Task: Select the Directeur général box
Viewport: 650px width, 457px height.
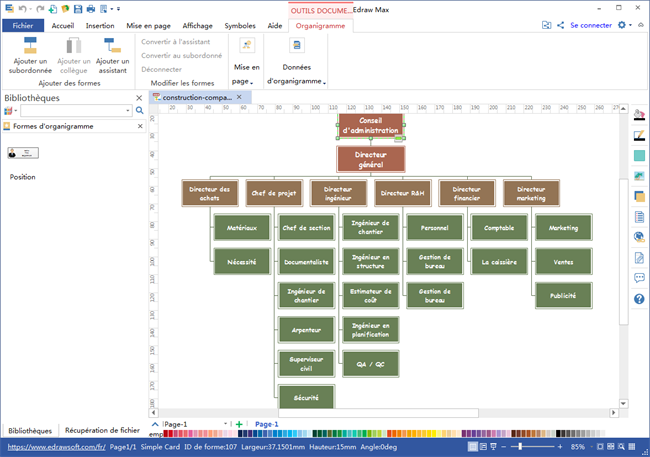Action: pyautogui.click(x=371, y=159)
